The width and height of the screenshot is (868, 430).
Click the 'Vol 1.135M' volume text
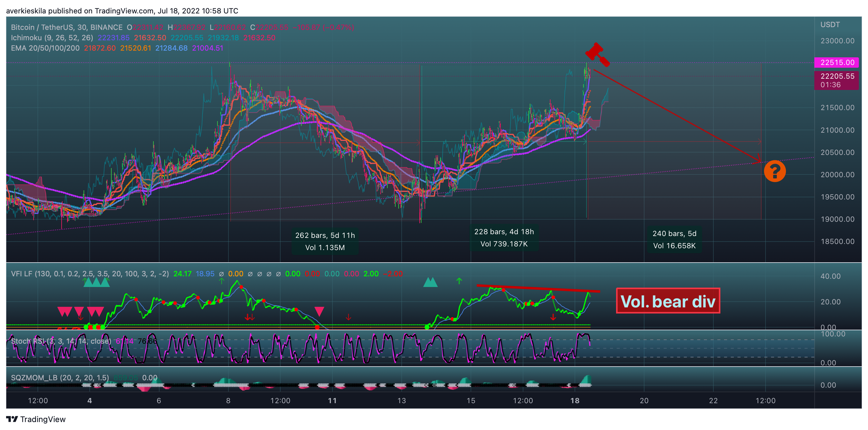pos(325,248)
